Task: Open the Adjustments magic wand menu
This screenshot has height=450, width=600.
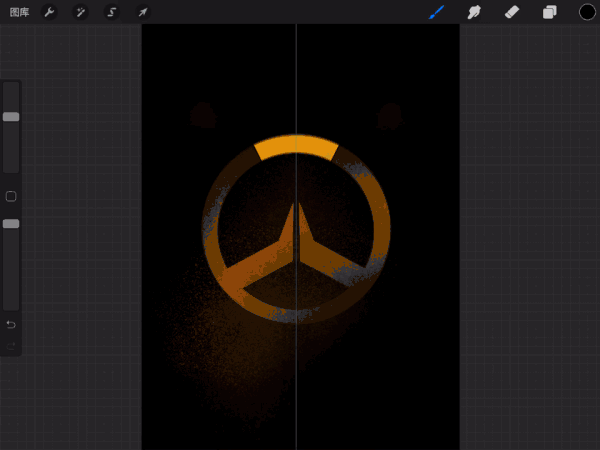Action: (x=80, y=12)
